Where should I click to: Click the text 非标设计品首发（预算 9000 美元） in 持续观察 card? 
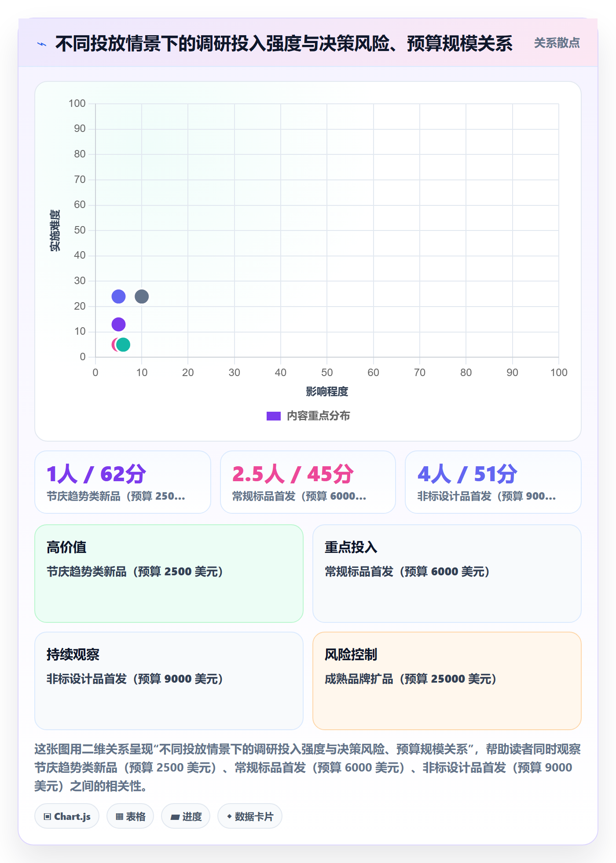pos(135,679)
